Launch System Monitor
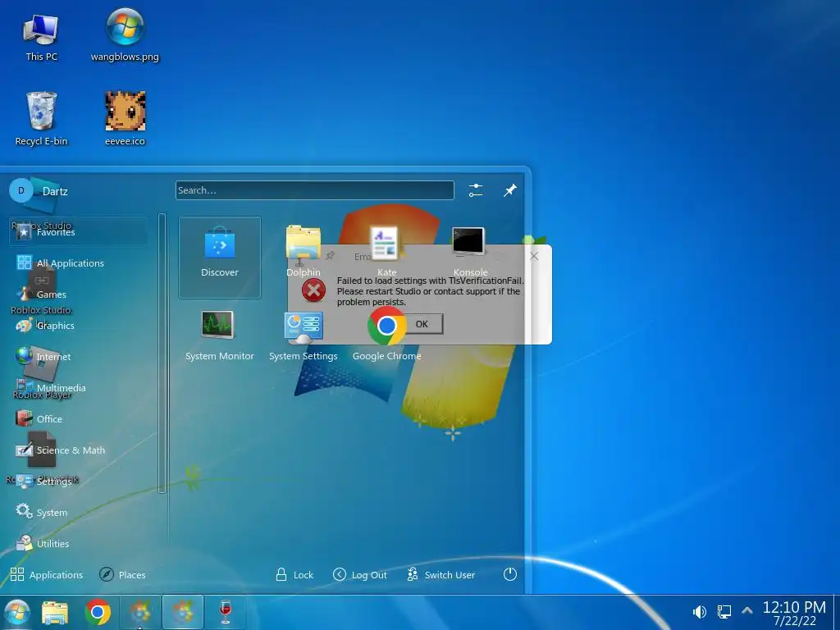The width and height of the screenshot is (840, 630). click(x=220, y=336)
